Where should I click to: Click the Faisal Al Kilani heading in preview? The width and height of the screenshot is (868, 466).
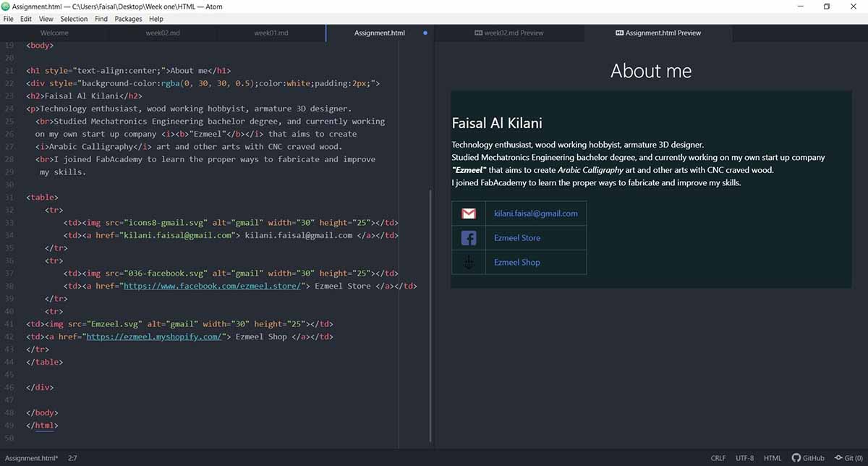(497, 123)
